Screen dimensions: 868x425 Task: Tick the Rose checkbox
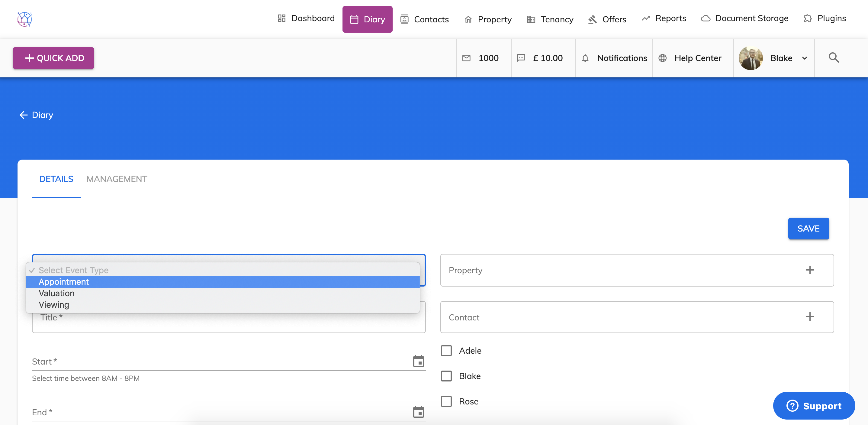pyautogui.click(x=446, y=401)
